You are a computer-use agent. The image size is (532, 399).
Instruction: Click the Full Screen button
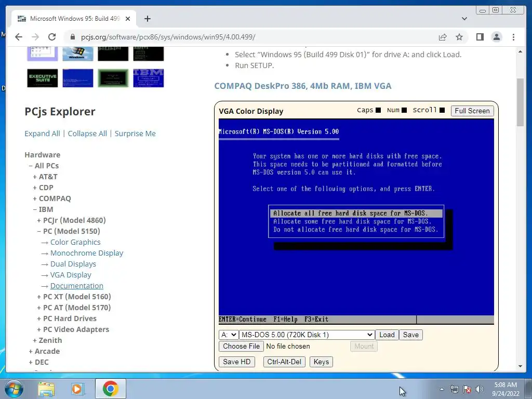point(472,111)
